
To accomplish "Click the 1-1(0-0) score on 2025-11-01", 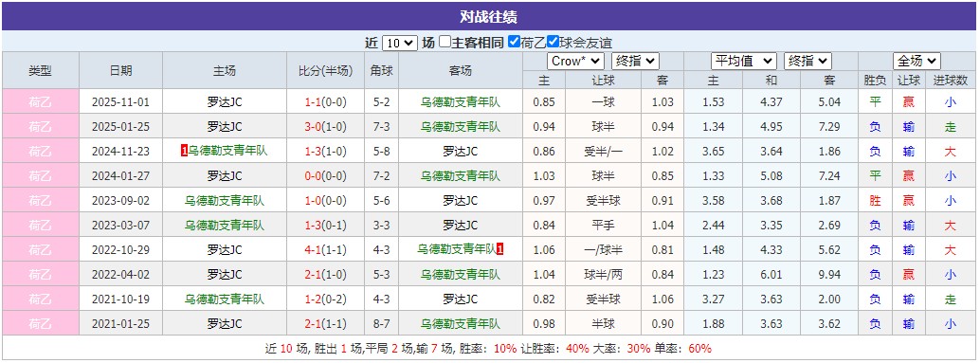I will (325, 101).
